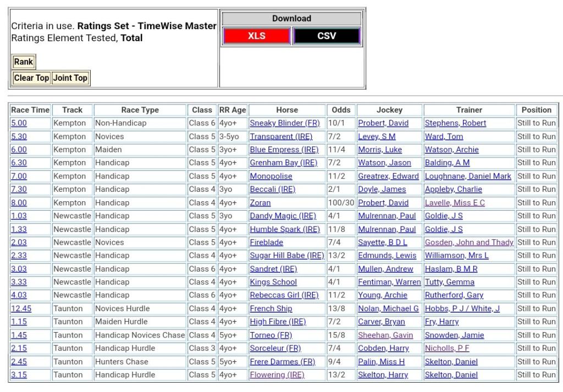The width and height of the screenshot is (563, 392).
Task: Open the 1.03 Newcastle race link
Action: (x=19, y=216)
